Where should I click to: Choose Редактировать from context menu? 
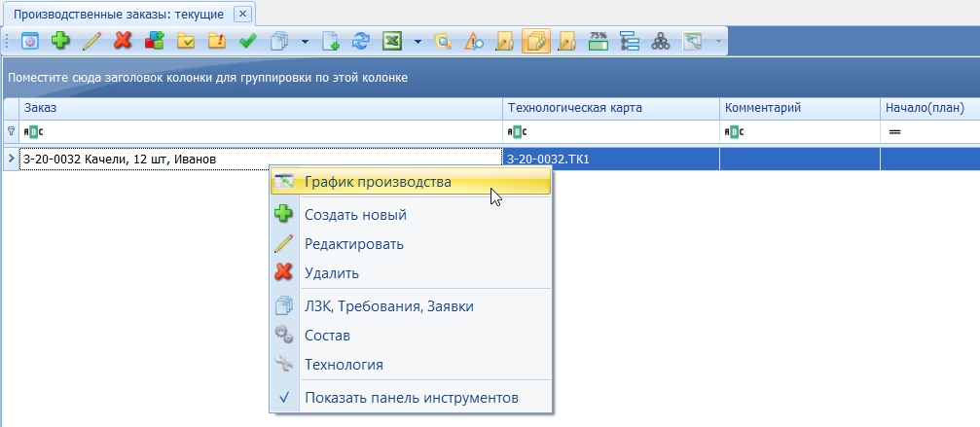pos(412,244)
